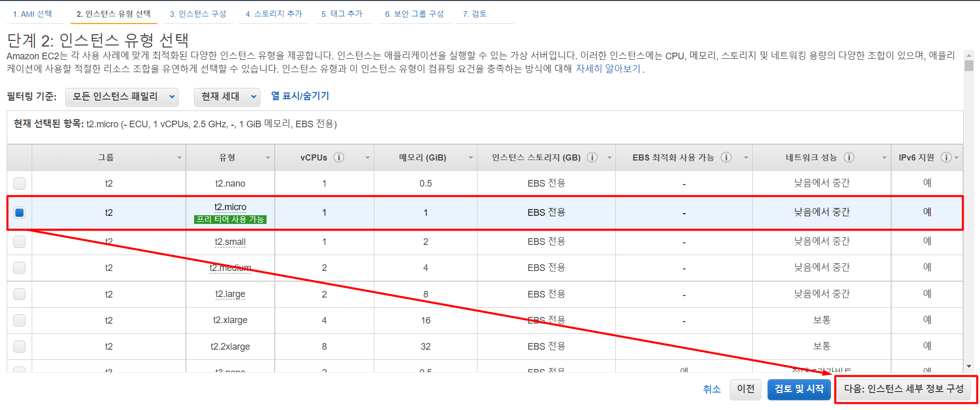Click the 이전 button
Screen dimensions: 980x410
pyautogui.click(x=746, y=389)
